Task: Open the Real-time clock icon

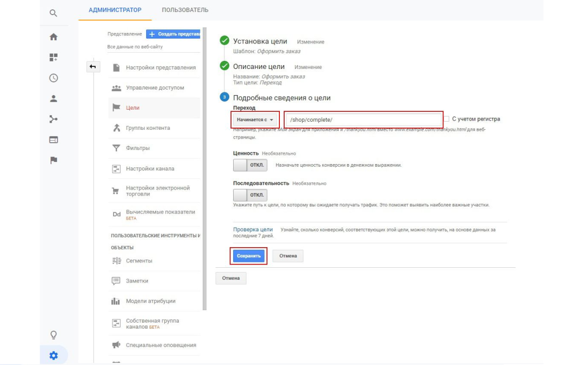Action: (54, 78)
